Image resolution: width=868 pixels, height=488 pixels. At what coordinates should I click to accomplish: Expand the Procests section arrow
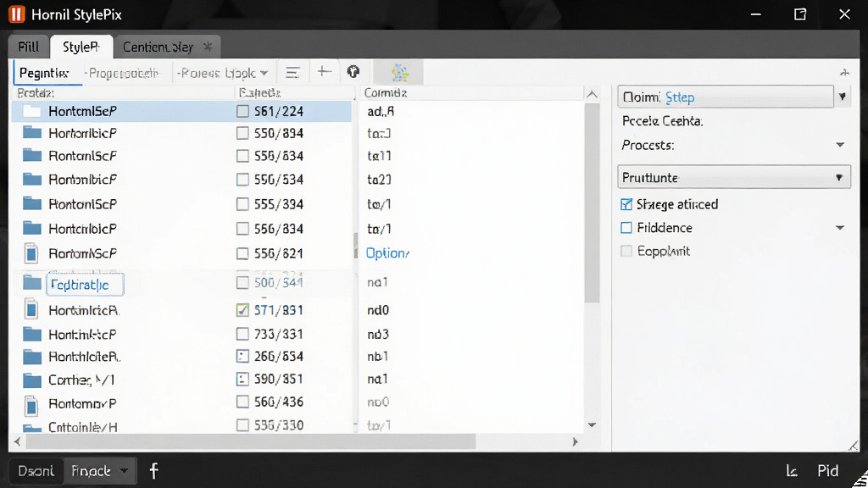(840, 145)
